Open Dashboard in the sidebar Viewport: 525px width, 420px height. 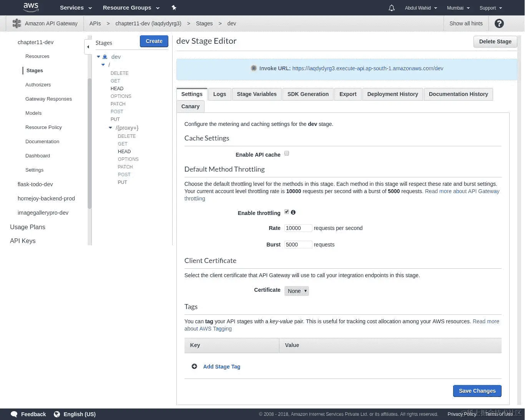[x=38, y=156]
